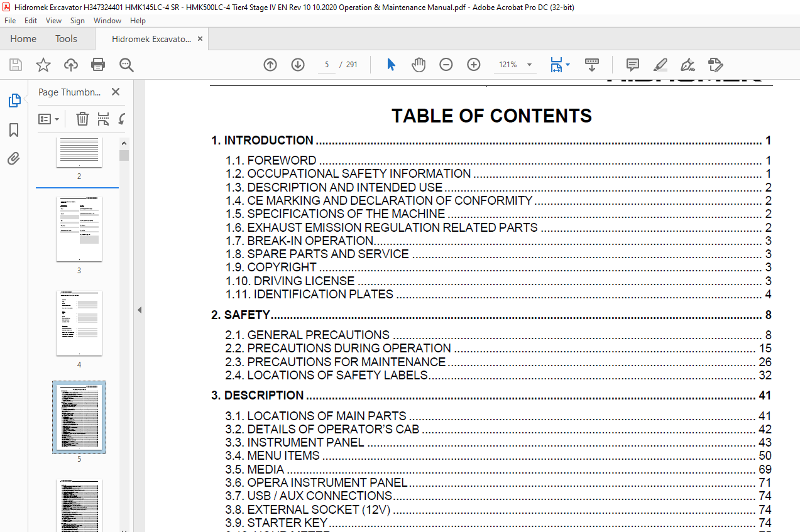Open the View menu
The height and width of the screenshot is (532, 800).
point(53,21)
